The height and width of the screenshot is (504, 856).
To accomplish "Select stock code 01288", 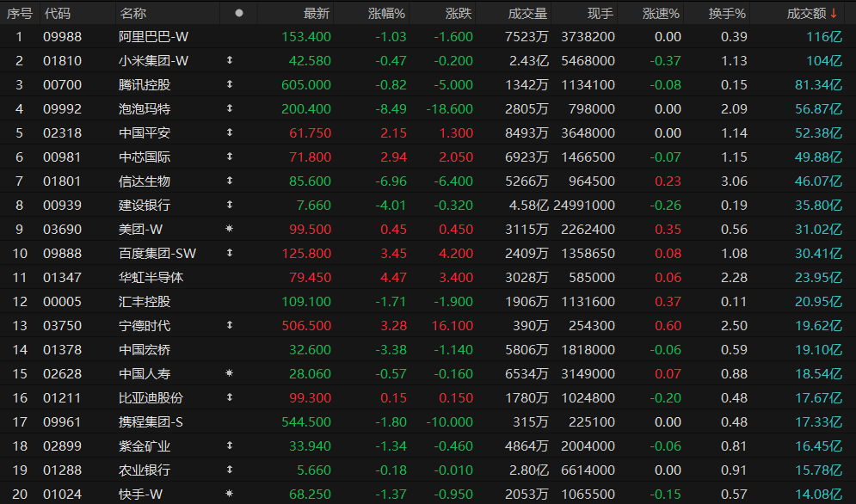I will (62, 470).
